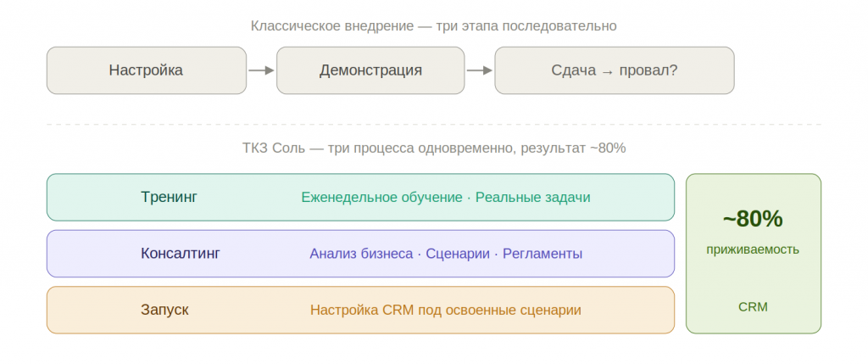
Task: Click text Анализ бизнеса · Сценарии · Регламенты
Action: (446, 254)
